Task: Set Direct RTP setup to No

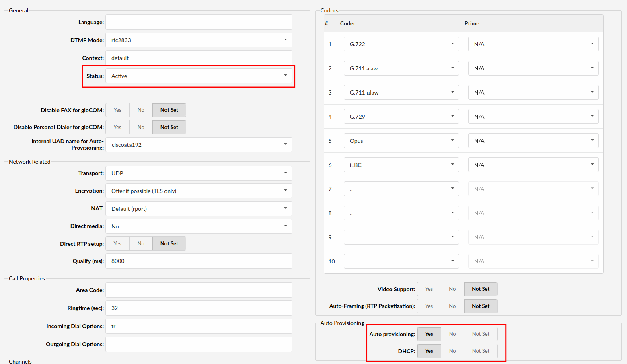Action: point(141,243)
